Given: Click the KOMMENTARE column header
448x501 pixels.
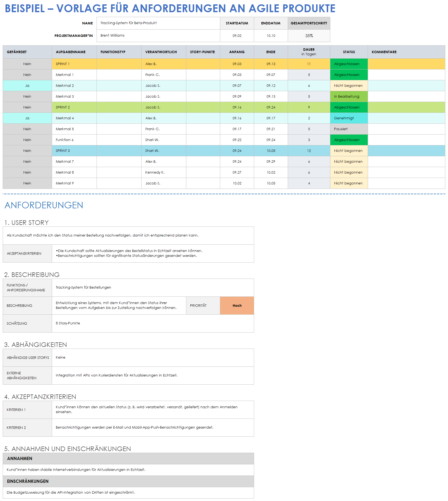Looking at the screenshot, I should [406, 52].
